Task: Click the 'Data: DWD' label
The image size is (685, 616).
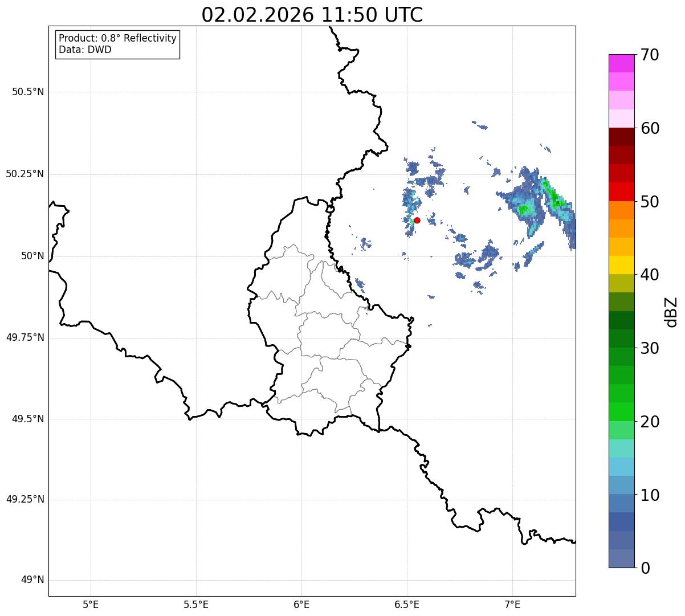Action: coord(85,50)
